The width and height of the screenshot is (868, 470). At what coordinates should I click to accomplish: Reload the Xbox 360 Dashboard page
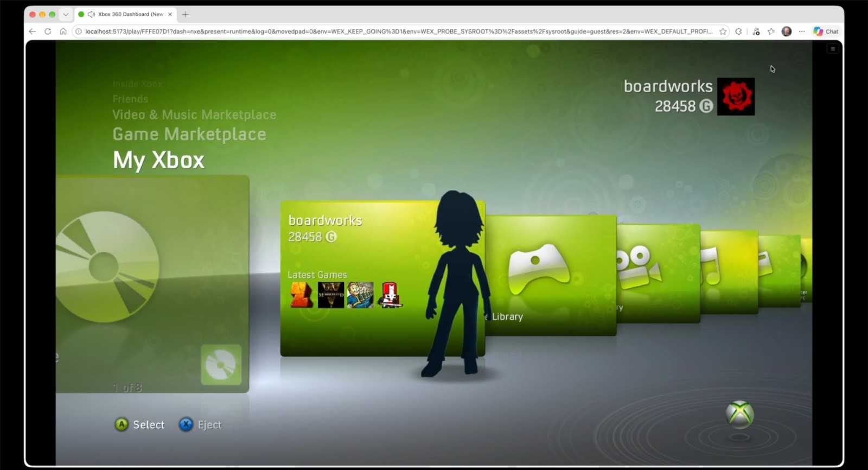pos(48,31)
